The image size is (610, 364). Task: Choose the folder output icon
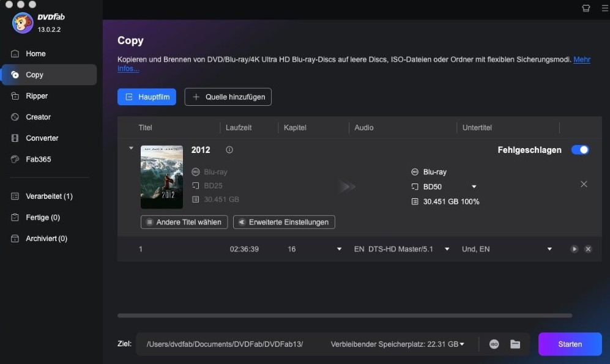515,344
